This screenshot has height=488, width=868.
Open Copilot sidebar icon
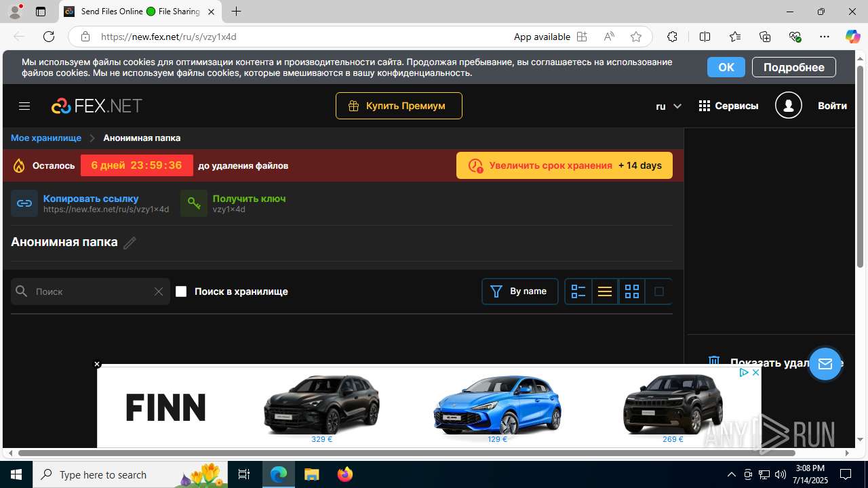coord(852,37)
